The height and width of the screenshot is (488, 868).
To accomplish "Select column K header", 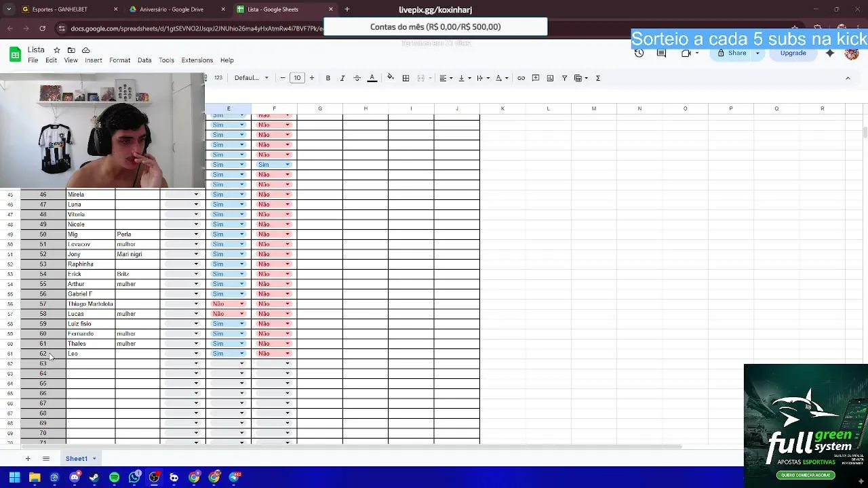I will coord(502,108).
